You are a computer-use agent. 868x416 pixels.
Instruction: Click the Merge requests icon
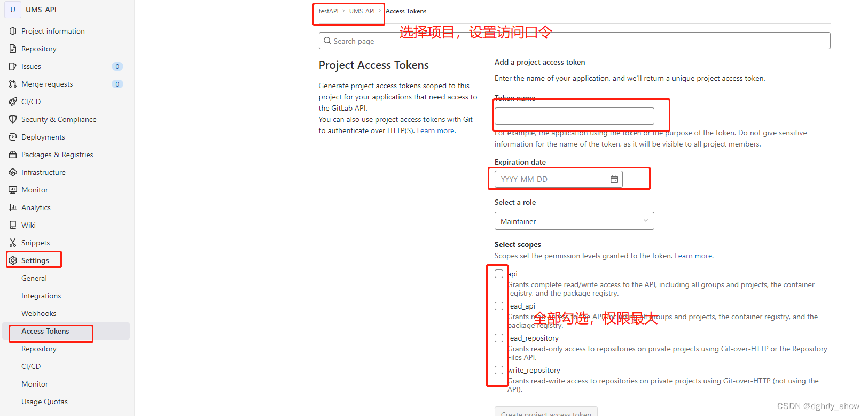coord(13,84)
